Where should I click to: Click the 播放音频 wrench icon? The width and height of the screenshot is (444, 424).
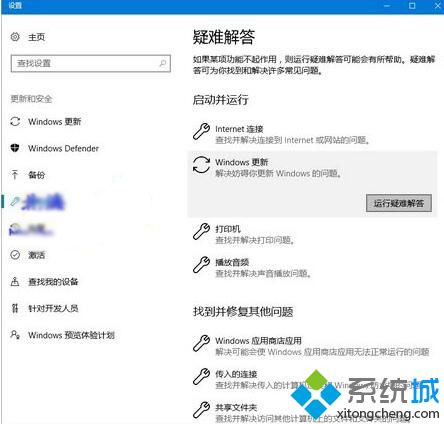[202, 265]
